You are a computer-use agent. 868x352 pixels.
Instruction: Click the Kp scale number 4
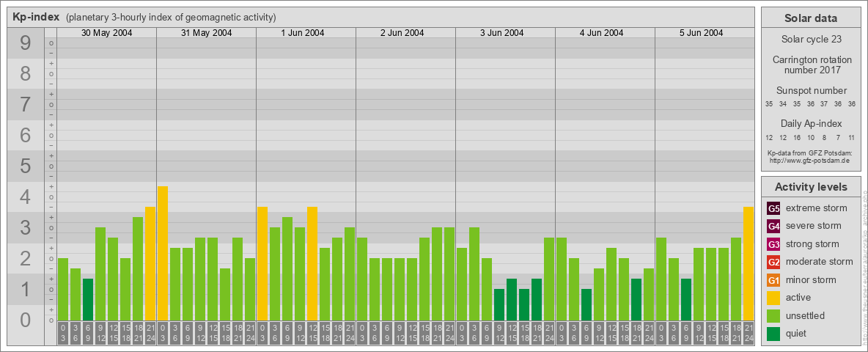pyautogui.click(x=25, y=197)
